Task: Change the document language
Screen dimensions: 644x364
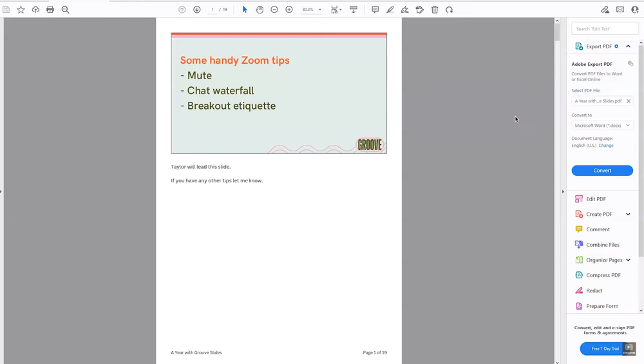Action: coord(606,146)
